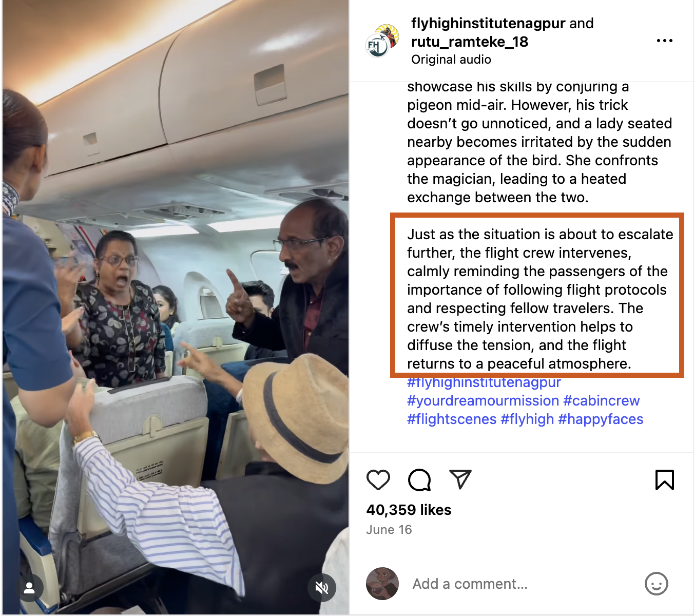Show tagged people icon on video

(29, 588)
